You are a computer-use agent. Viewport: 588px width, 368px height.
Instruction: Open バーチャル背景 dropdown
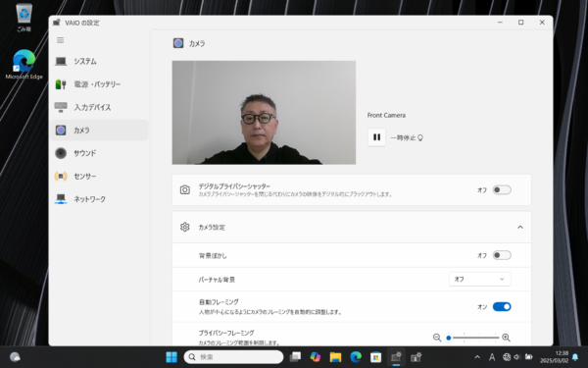tap(479, 279)
